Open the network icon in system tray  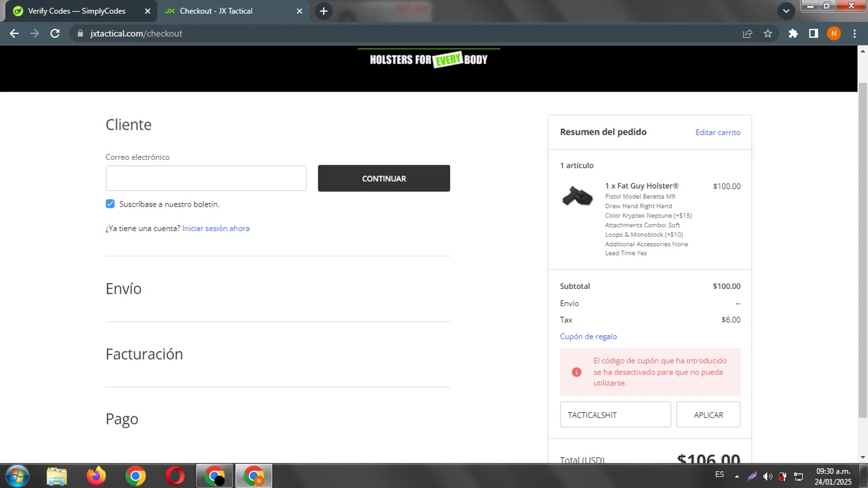pyautogui.click(x=799, y=476)
